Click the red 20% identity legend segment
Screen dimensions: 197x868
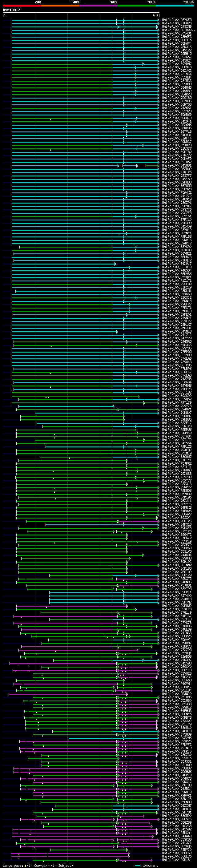point(22,6)
